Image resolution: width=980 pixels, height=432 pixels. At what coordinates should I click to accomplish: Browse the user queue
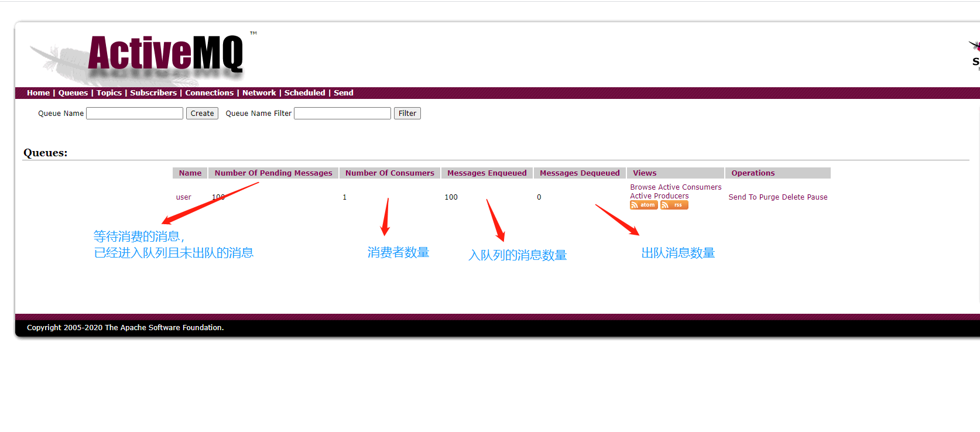click(643, 187)
